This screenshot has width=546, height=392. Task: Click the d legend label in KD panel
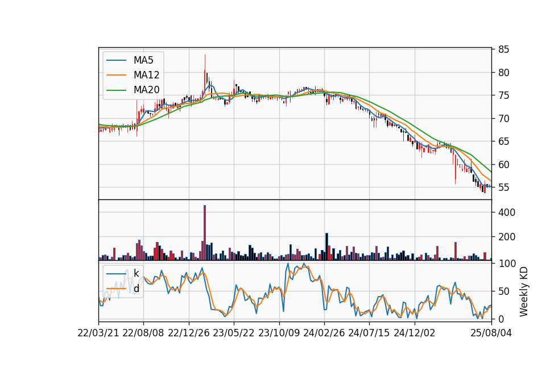tap(136, 289)
